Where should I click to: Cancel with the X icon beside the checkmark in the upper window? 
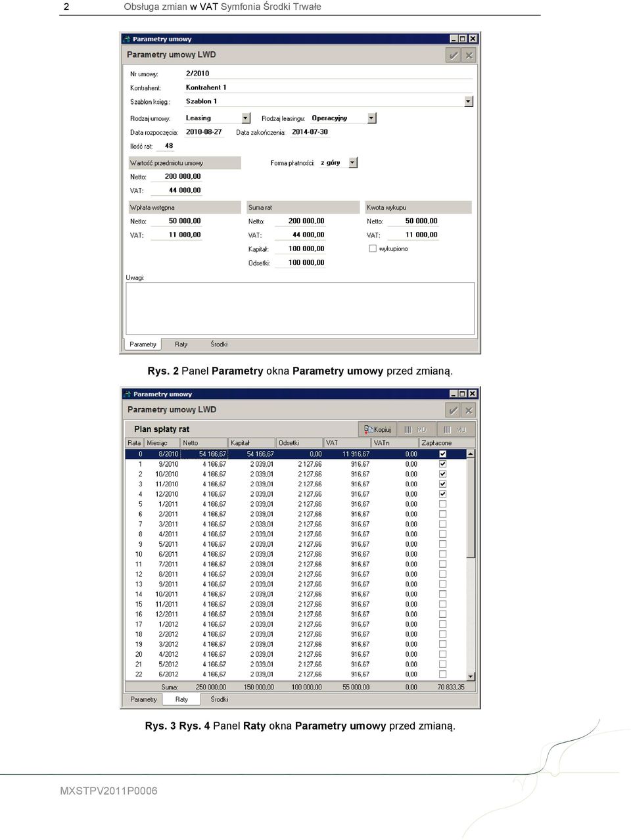pos(469,55)
